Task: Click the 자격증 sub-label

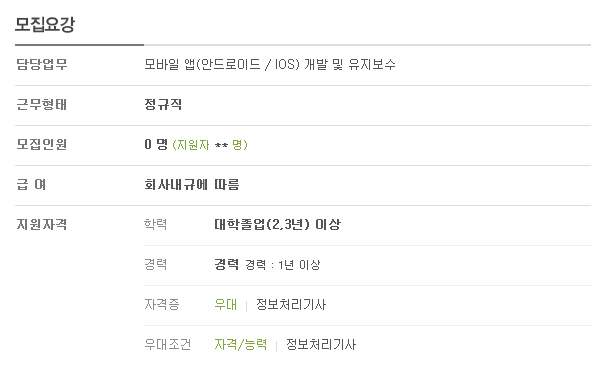Action: point(162,304)
